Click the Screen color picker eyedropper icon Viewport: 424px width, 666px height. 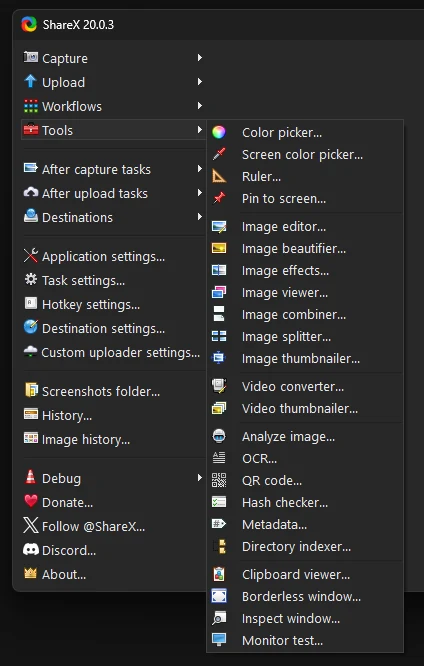(219, 154)
